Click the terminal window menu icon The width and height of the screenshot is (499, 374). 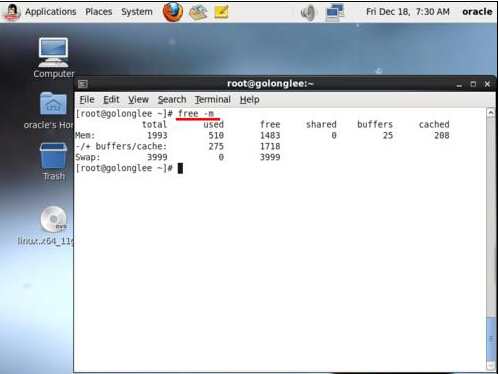point(83,84)
